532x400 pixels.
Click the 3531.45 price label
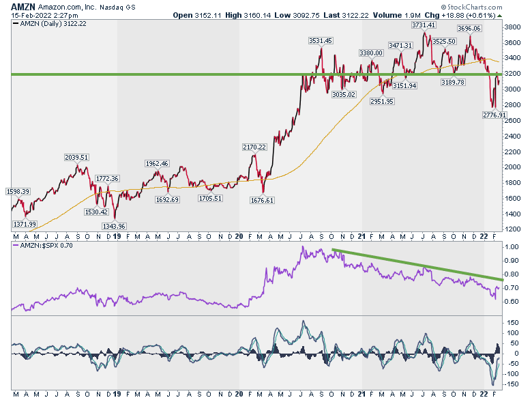tap(321, 40)
